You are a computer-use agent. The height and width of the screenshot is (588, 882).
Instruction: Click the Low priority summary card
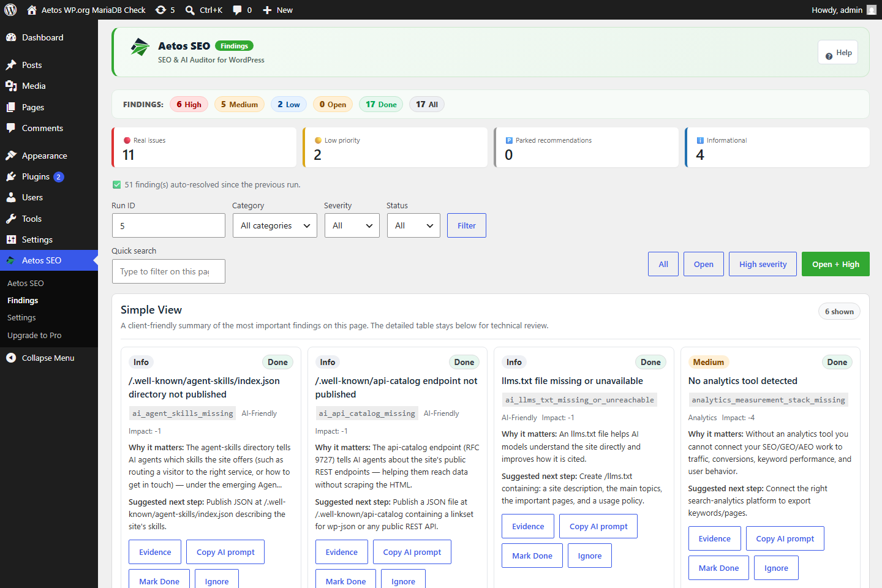395,147
